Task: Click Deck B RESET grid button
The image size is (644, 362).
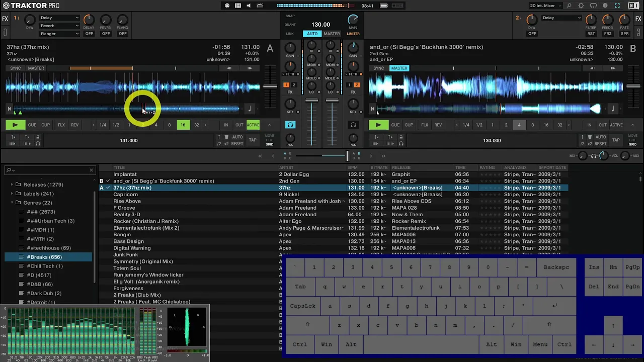Action: click(601, 144)
